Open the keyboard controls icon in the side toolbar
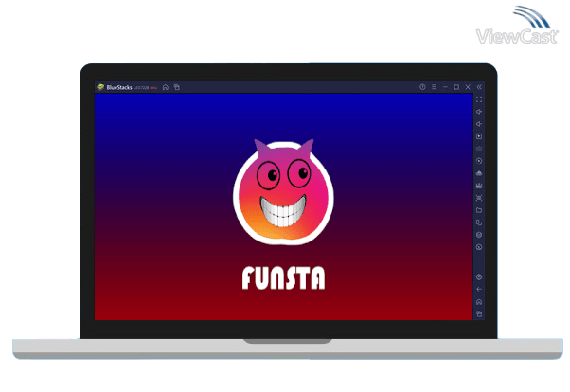Screen dimensions: 570x392 coord(479,149)
